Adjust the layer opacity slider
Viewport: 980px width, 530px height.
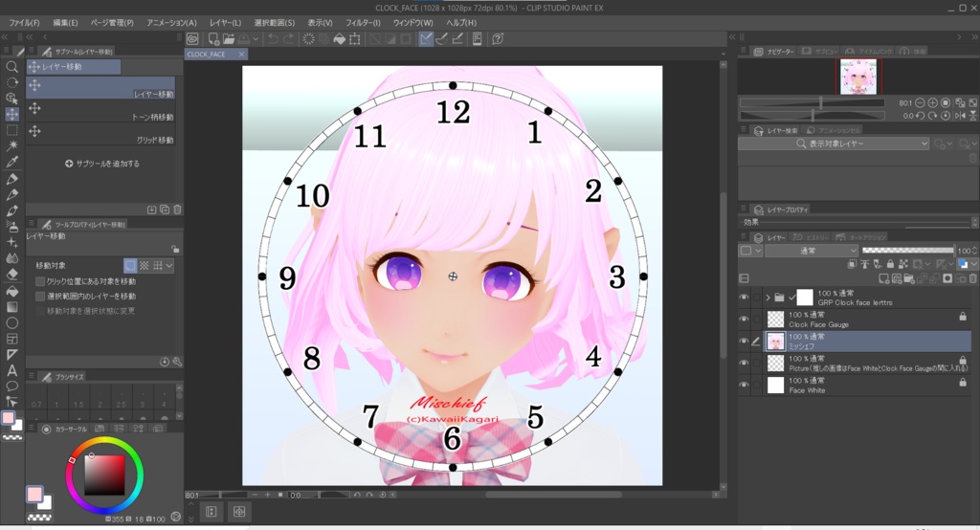tap(908, 251)
